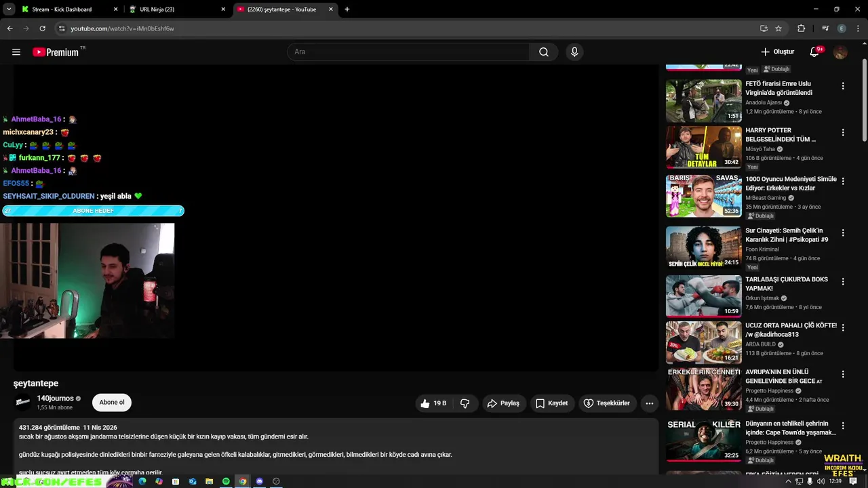The image size is (868, 488).
Task: Save video using Kaydet button
Action: point(552,403)
